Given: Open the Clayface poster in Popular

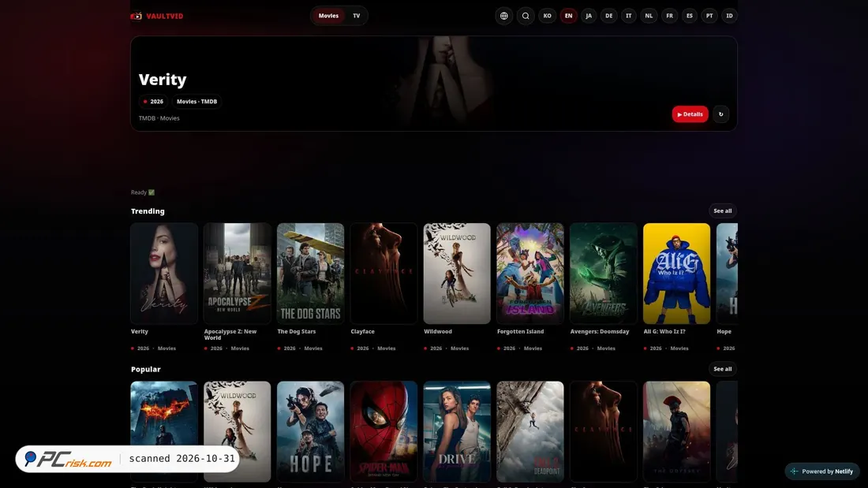Looking at the screenshot, I should (604, 431).
